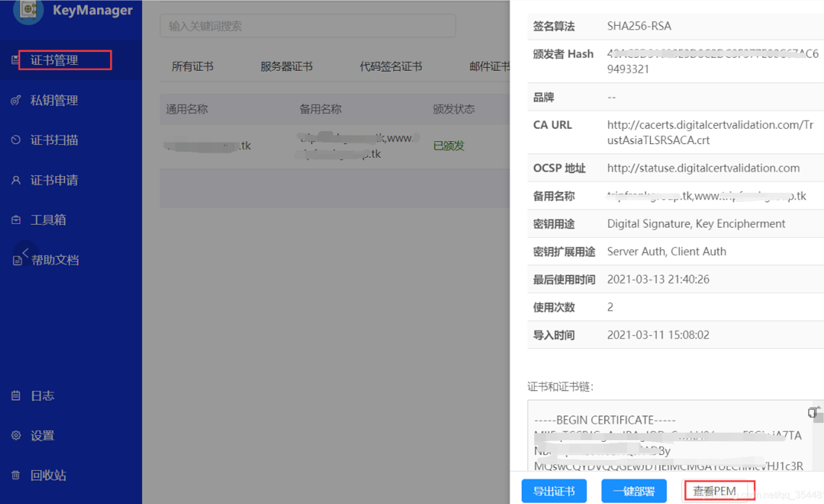Switch to 邮件证书 tab
Viewport: 824px width, 504px height.
(490, 67)
